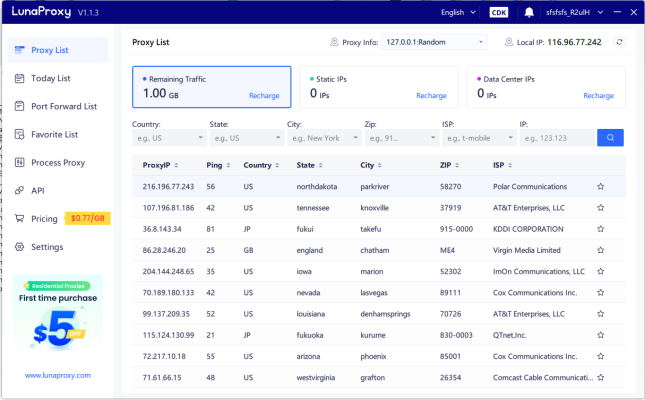This screenshot has width=645, height=400.
Task: Click Recharge under Data Center IPs
Action: click(x=599, y=95)
